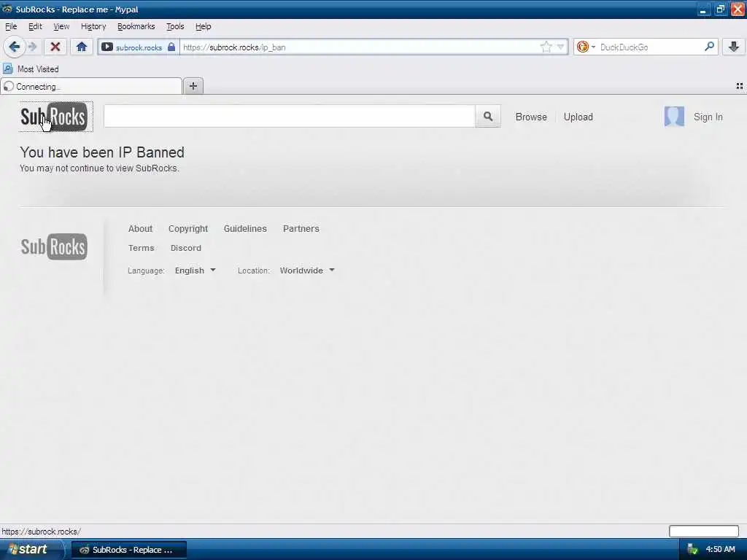Open the downloads arrow button
Viewport: 747px width, 560px height.
point(734,47)
